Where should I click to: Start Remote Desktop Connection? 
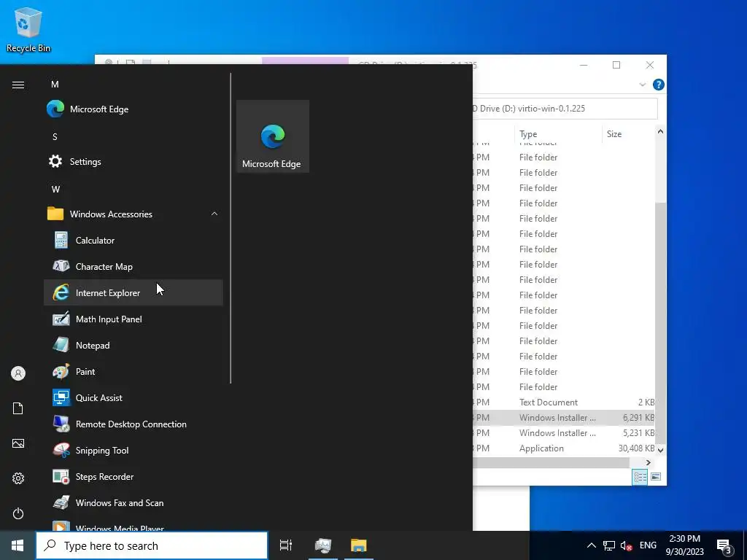pyautogui.click(x=133, y=424)
